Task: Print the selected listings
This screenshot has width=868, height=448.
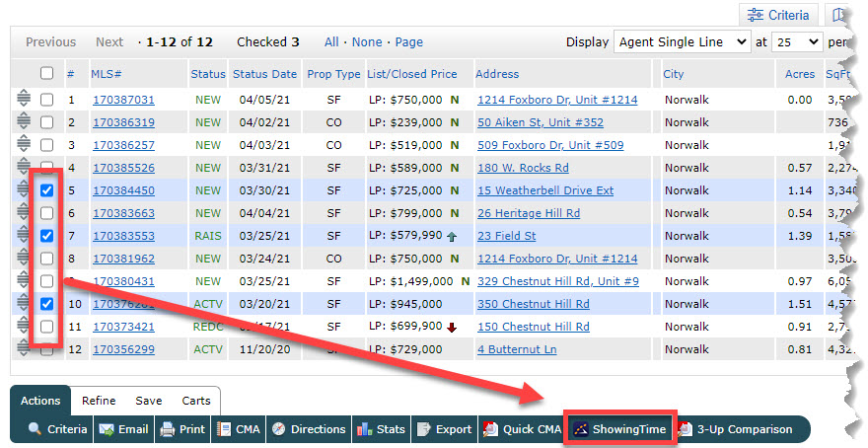Action: (182, 429)
